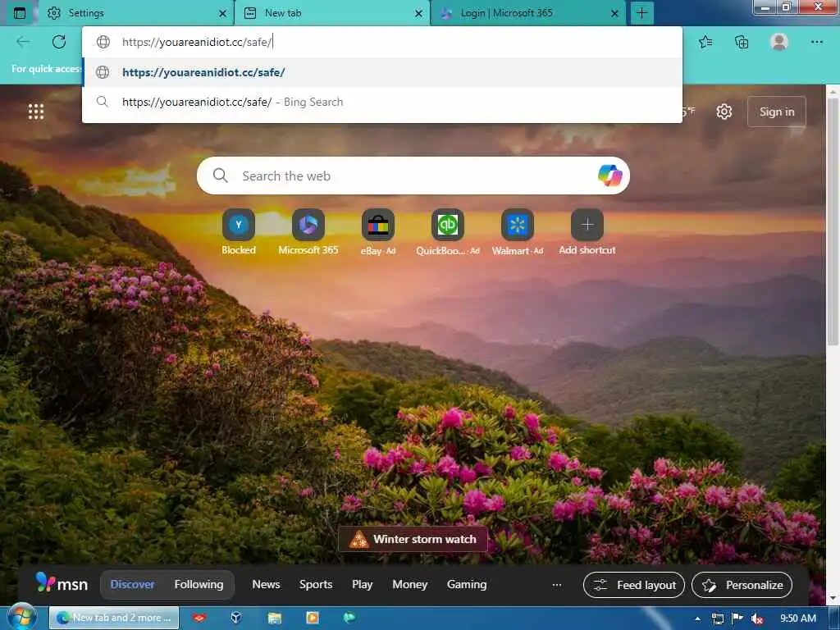Close the New tab tab

point(418,13)
